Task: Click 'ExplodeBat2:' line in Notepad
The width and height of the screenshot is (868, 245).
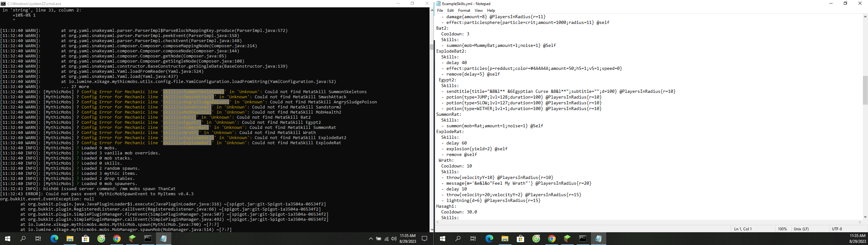Action: pyautogui.click(x=451, y=51)
